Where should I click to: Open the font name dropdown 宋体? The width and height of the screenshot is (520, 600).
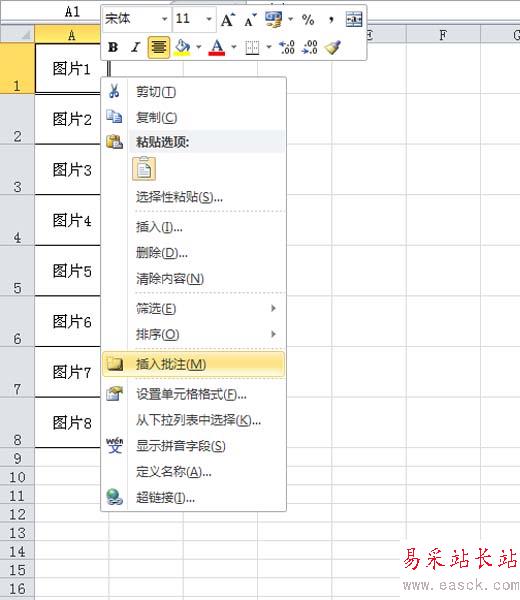(165, 19)
